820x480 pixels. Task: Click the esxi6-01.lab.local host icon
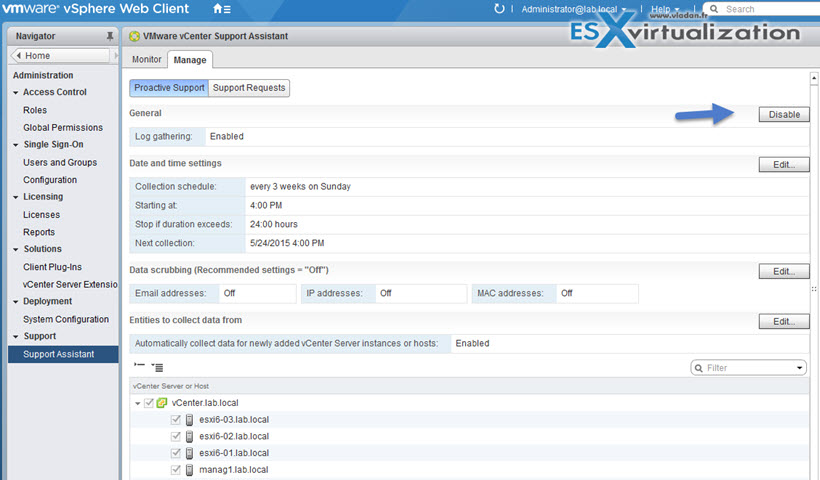tap(189, 453)
